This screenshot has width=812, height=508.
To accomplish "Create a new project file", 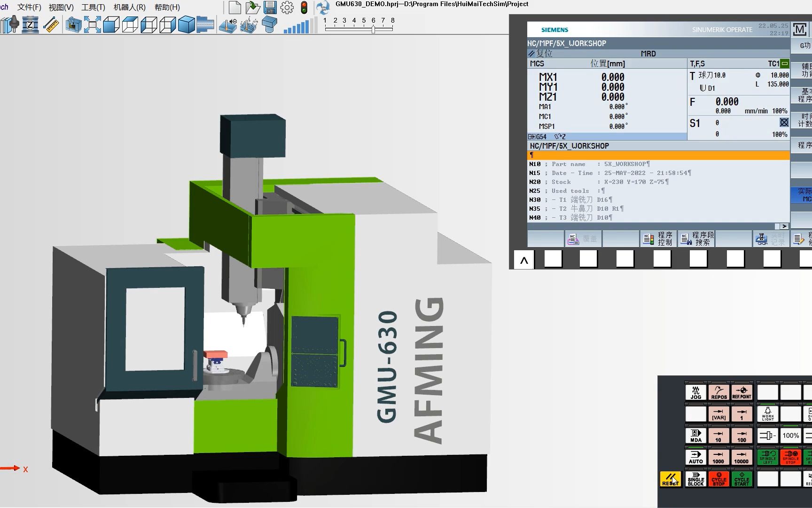I will (235, 8).
